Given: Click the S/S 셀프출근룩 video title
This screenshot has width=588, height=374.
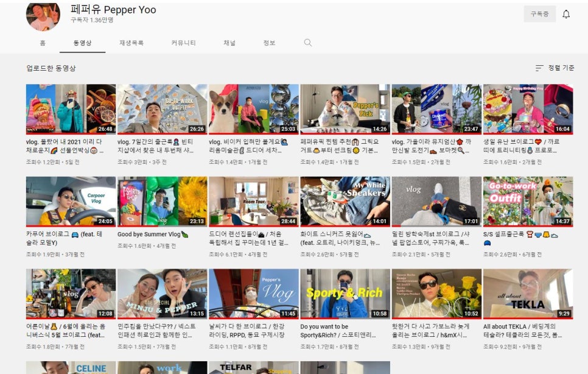Looking at the screenshot, I should click(x=520, y=238).
